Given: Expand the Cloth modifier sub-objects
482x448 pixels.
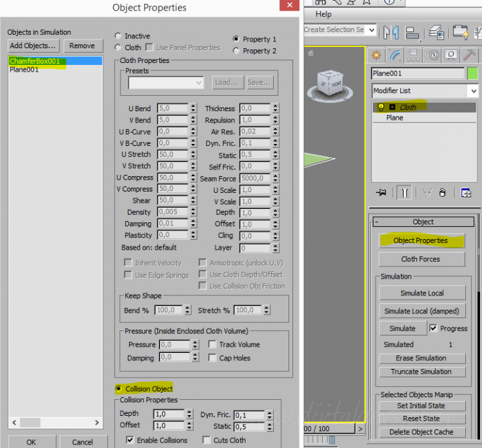Looking at the screenshot, I should click(392, 107).
